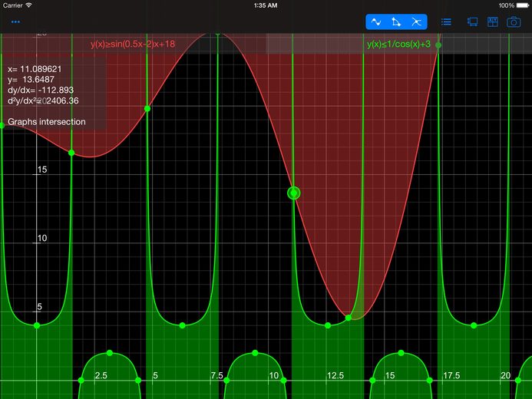Tap the green maximum point near x=10
The height and width of the screenshot is (399, 532).
point(255,353)
